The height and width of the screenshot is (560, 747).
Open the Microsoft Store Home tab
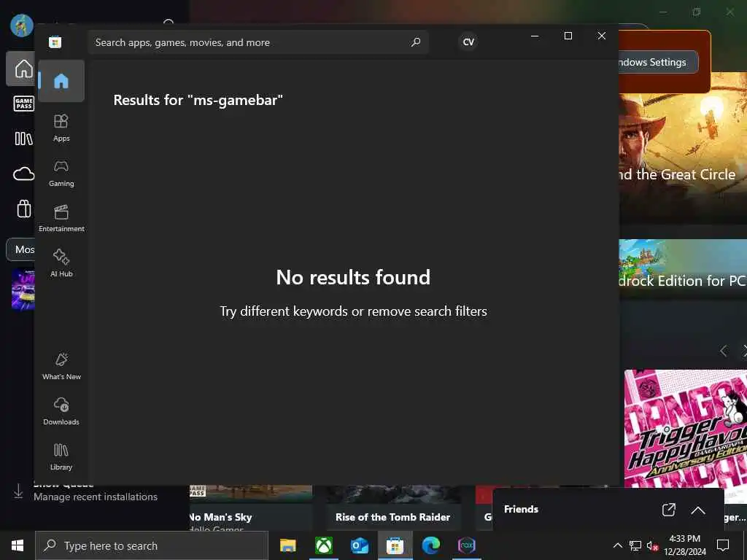pyautogui.click(x=61, y=81)
